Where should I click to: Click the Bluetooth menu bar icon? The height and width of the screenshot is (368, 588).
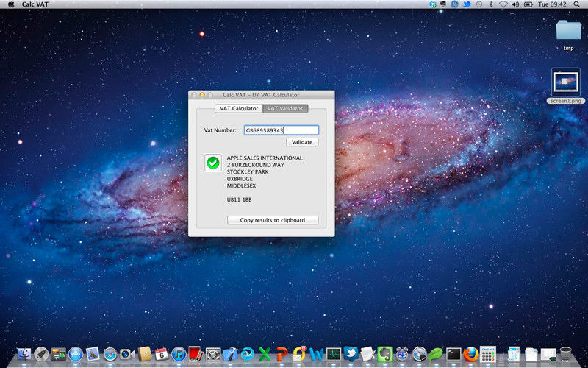491,4
